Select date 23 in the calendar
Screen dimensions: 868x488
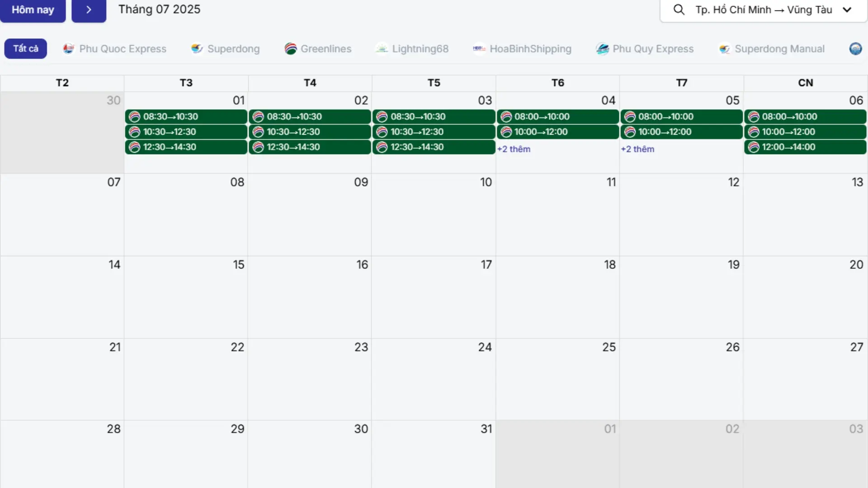pyautogui.click(x=361, y=347)
